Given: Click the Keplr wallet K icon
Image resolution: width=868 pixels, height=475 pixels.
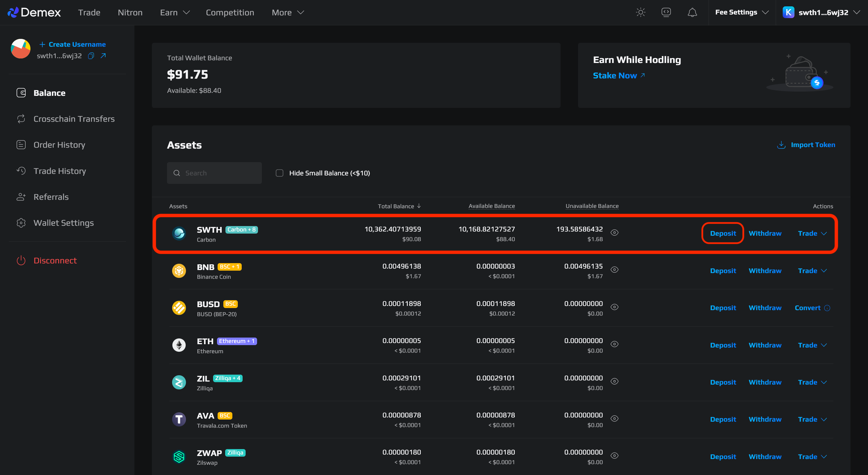Looking at the screenshot, I should (788, 12).
